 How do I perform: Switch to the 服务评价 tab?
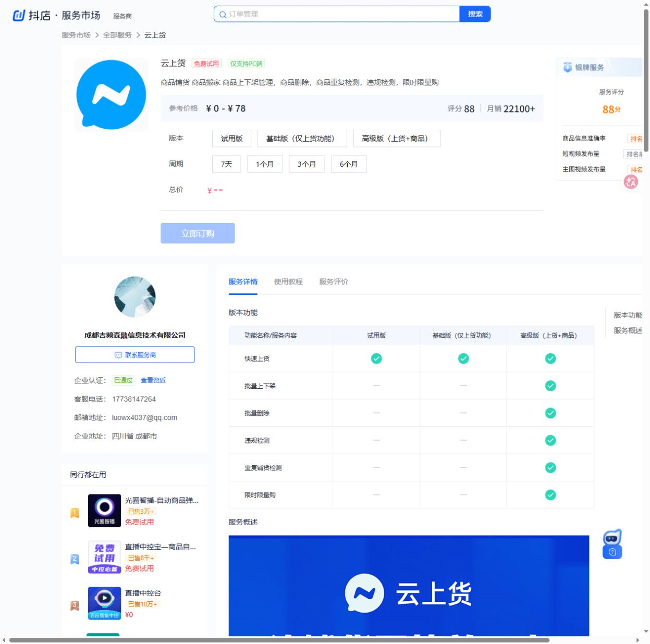click(x=334, y=282)
